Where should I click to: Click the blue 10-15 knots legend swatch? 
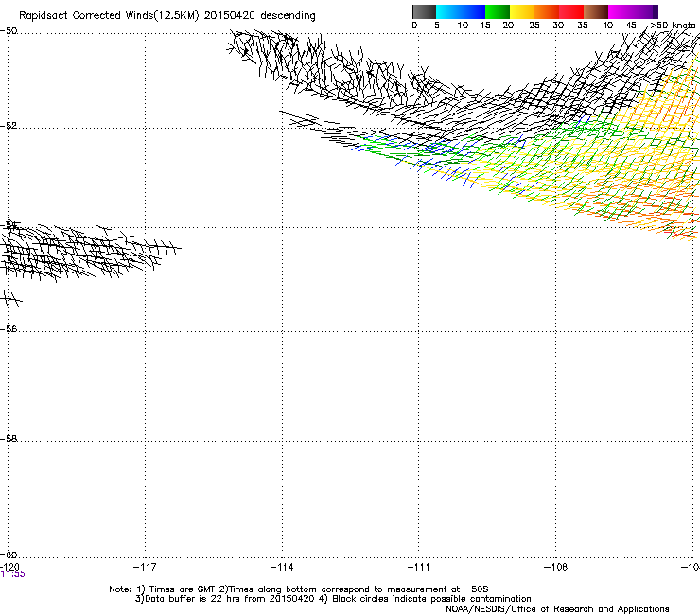tap(473, 11)
